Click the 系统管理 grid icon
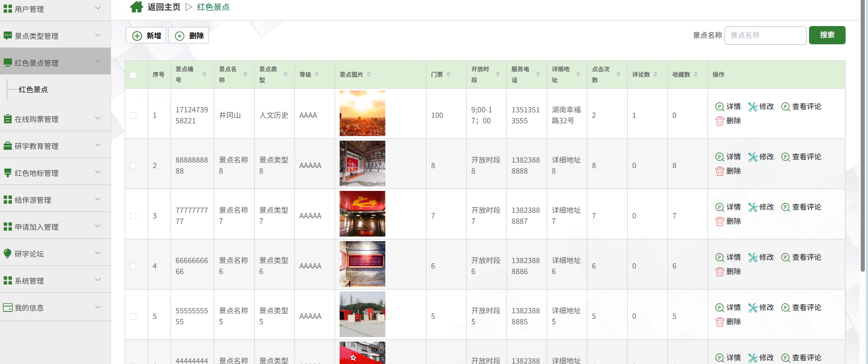868x364 pixels. click(8, 280)
